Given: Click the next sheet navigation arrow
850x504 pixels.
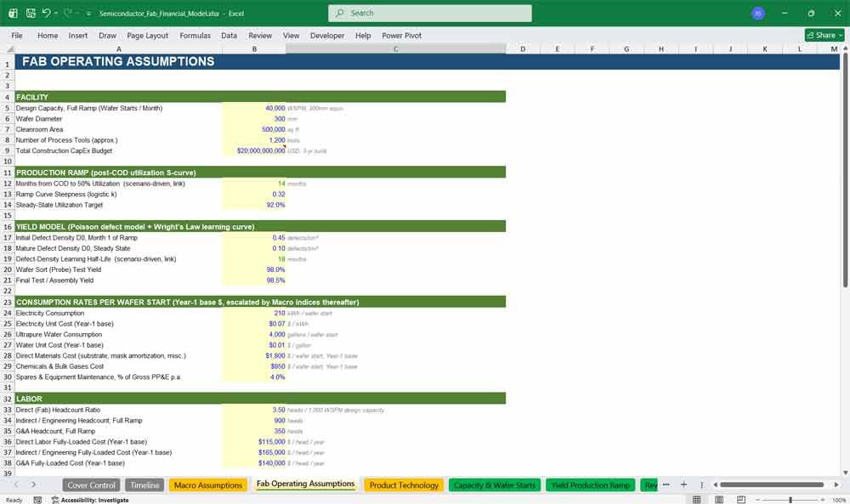Looking at the screenshot, I should coord(34,484).
